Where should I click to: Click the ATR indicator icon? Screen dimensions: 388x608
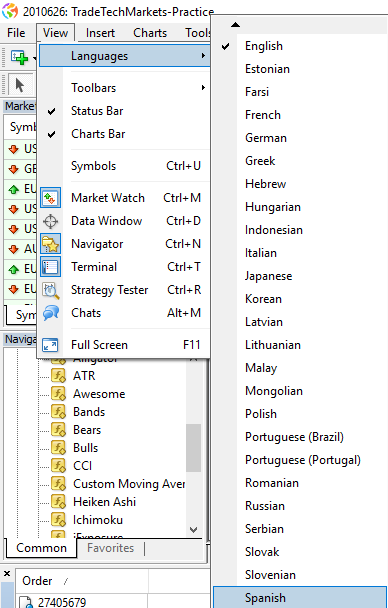pyautogui.click(x=59, y=376)
